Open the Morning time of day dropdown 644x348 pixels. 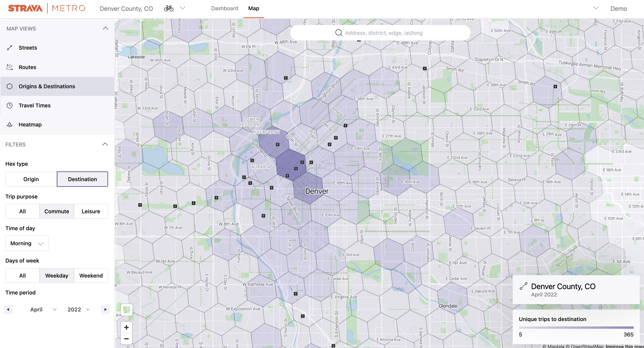point(27,243)
